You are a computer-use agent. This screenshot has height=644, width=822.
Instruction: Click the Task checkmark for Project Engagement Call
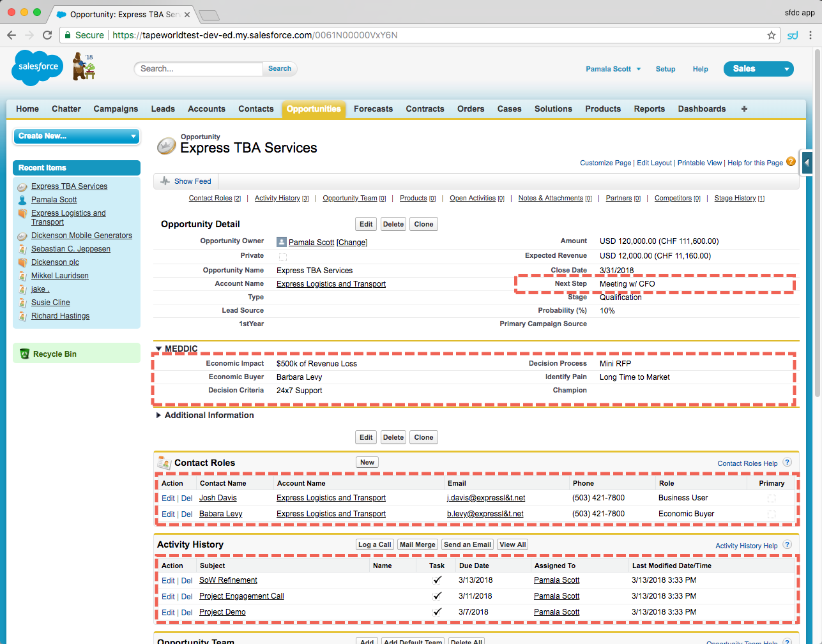tap(437, 596)
